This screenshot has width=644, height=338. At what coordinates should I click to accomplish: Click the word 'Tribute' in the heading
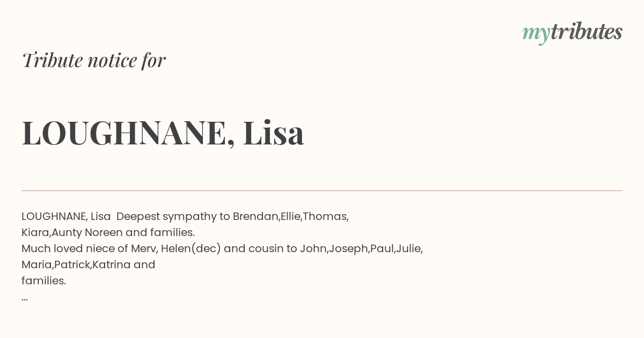coord(52,60)
